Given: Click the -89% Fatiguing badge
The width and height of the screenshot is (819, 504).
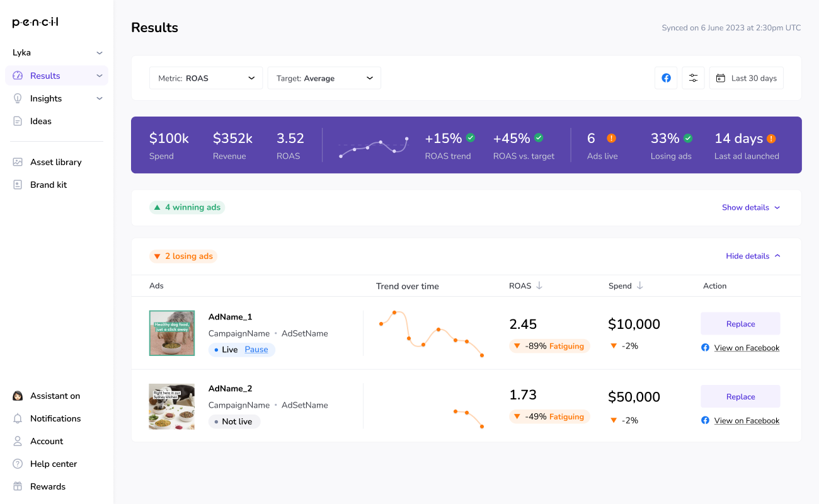Looking at the screenshot, I should (x=549, y=346).
